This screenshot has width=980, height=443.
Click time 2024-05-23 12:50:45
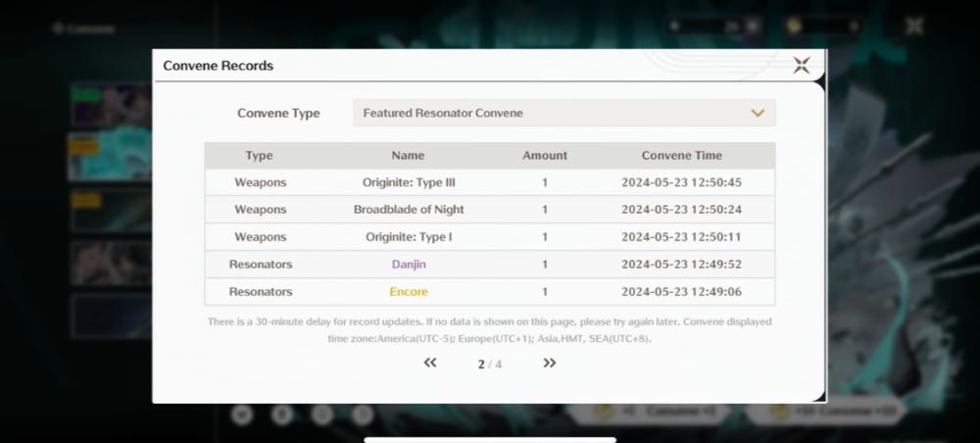click(681, 182)
